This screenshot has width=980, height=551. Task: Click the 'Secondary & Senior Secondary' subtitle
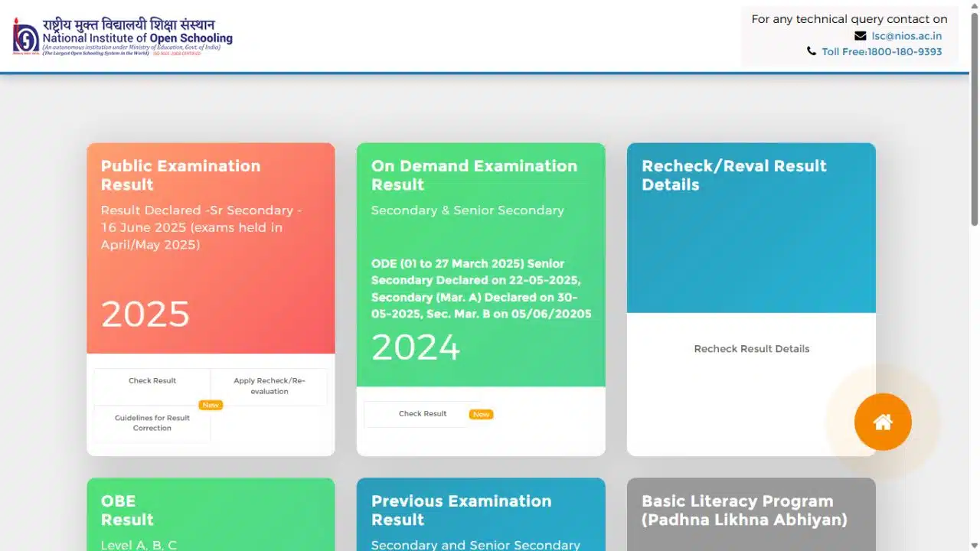pos(468,210)
